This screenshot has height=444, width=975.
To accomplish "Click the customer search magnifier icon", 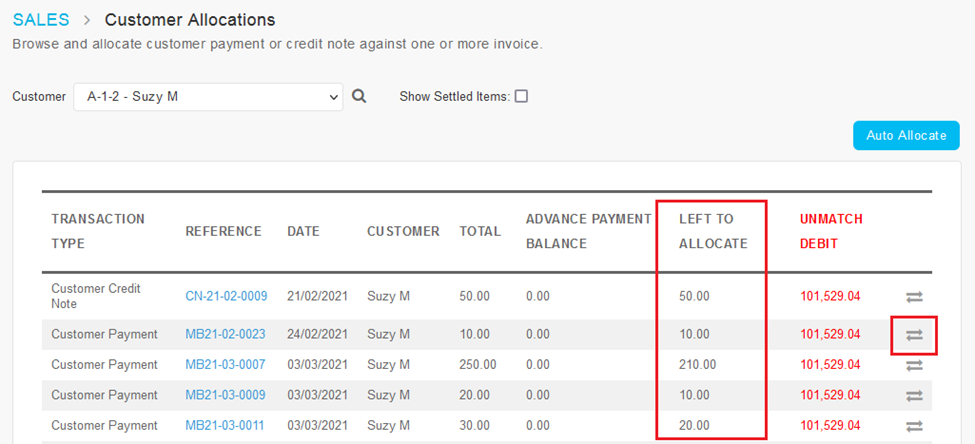I will [x=360, y=96].
